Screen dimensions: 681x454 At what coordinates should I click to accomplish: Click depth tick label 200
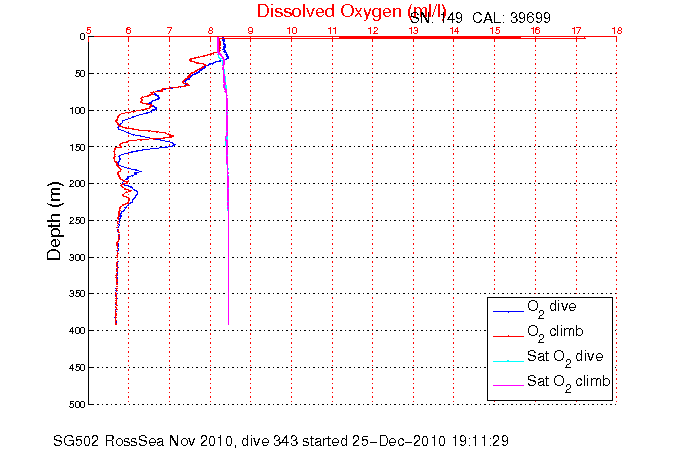77,184
